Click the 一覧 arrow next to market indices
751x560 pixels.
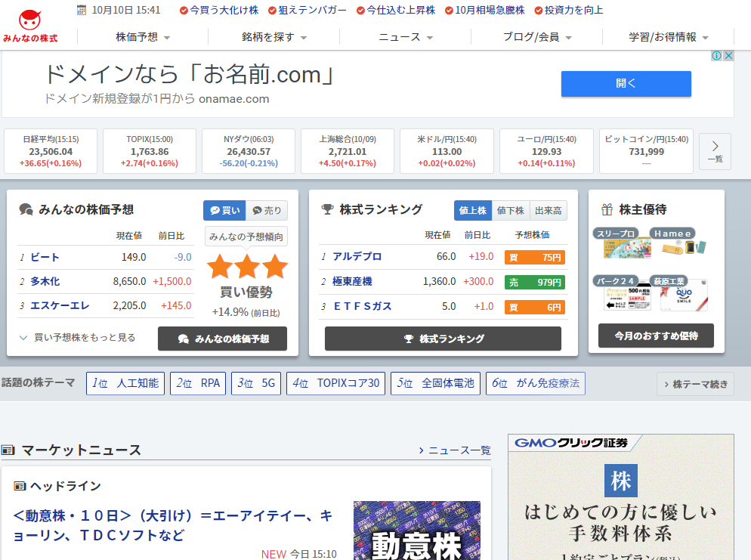[x=715, y=151]
